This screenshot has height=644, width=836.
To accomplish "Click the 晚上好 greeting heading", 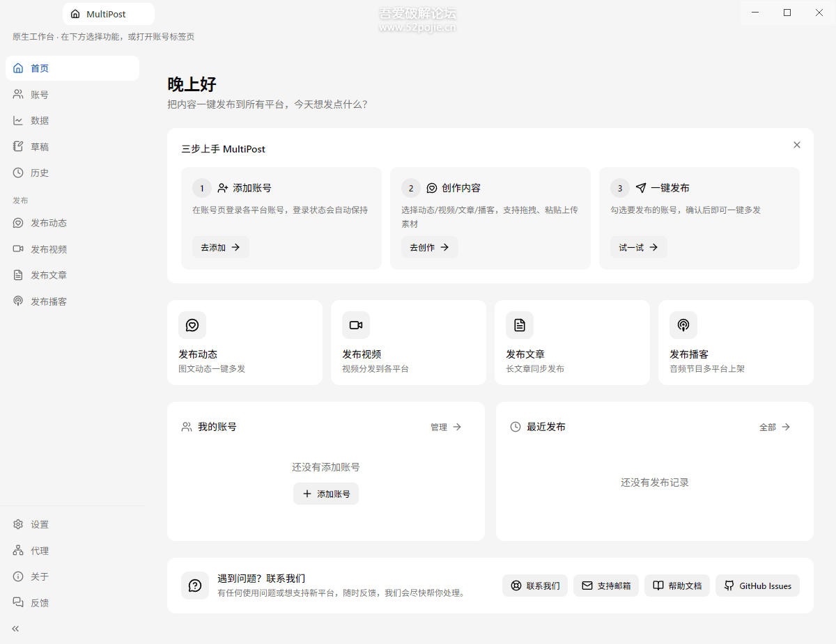I will tap(192, 84).
